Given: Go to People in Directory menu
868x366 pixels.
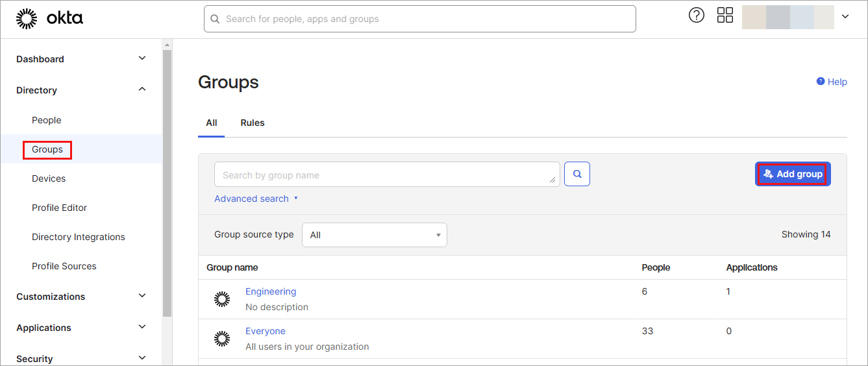Looking at the screenshot, I should (46, 120).
